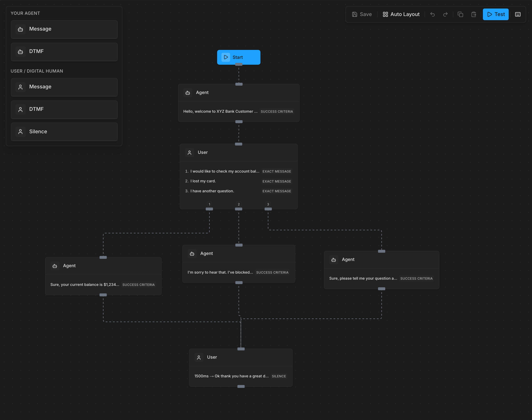Screen dimensions: 532x420
Task: Apply Auto Layout to the flow
Action: [401, 14]
